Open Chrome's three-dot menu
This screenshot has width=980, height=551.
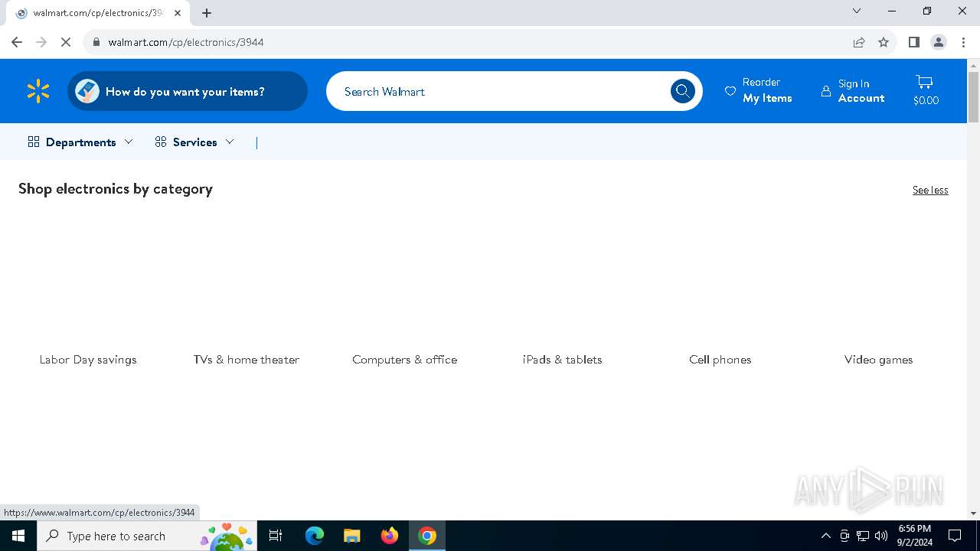963,42
